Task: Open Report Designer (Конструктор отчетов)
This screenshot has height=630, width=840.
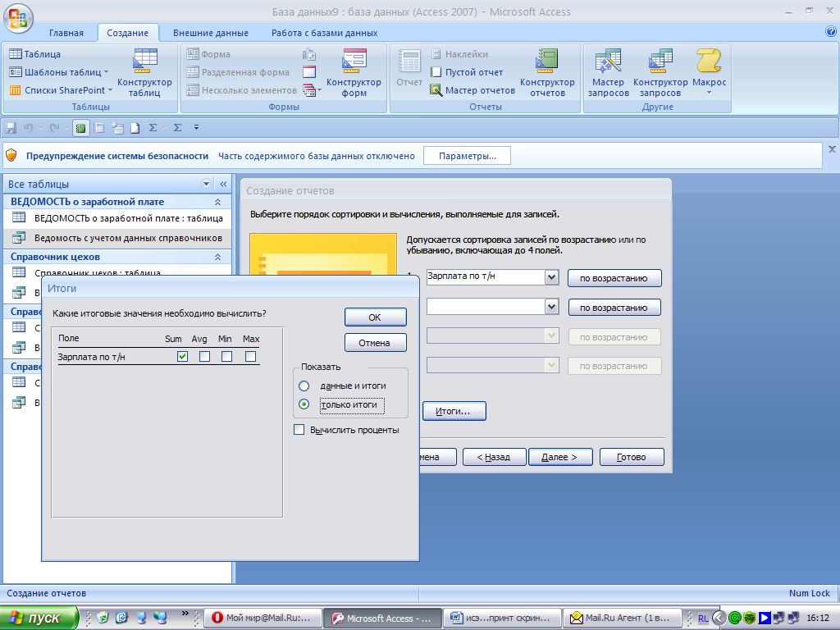Action: point(547,73)
